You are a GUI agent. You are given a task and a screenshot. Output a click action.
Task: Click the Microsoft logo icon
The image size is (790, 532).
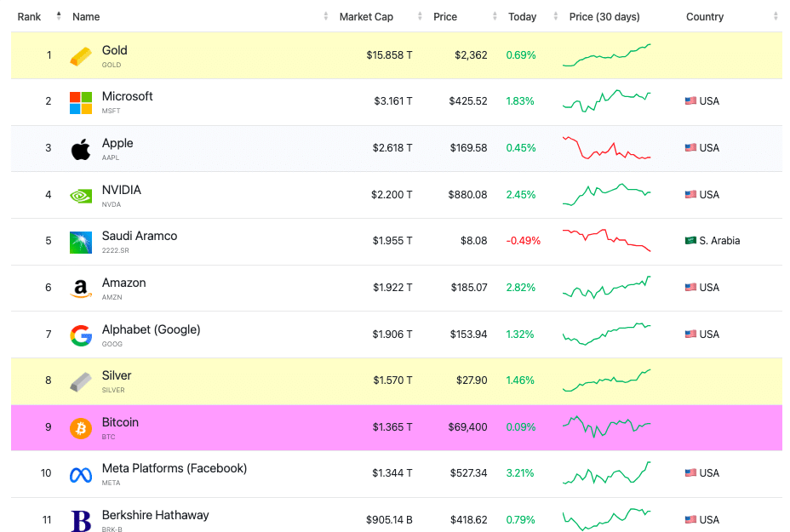click(x=81, y=102)
